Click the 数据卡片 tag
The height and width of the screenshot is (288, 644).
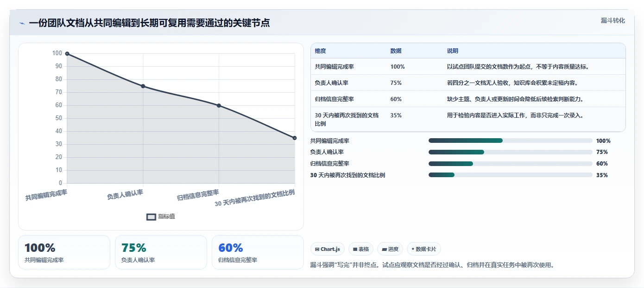(424, 249)
